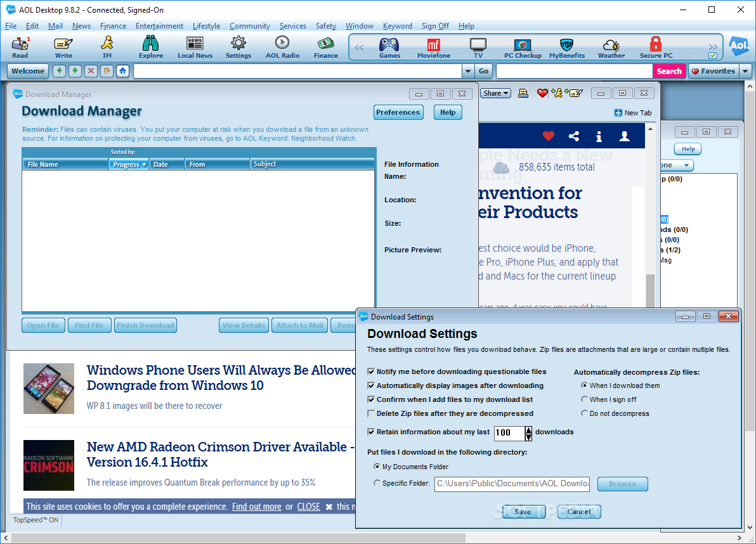756x544 pixels.
Task: Open the Community menu
Action: coord(250,26)
